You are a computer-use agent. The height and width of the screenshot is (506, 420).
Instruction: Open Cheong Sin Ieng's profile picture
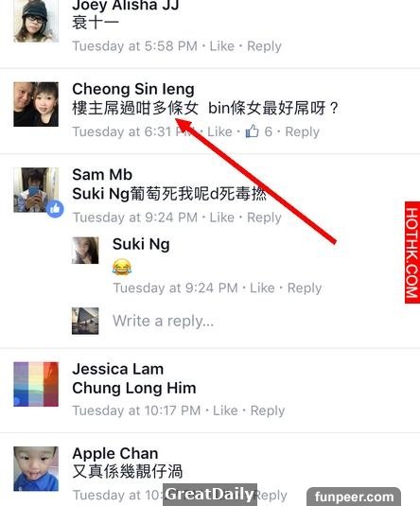click(x=36, y=104)
